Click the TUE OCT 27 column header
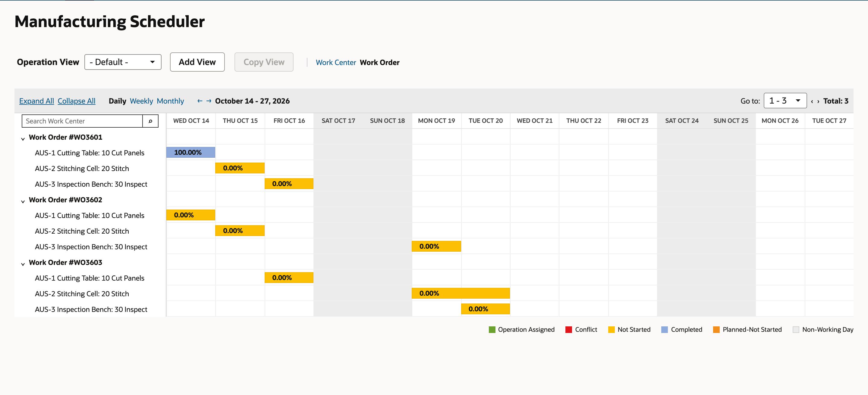The height and width of the screenshot is (395, 868). tap(829, 121)
